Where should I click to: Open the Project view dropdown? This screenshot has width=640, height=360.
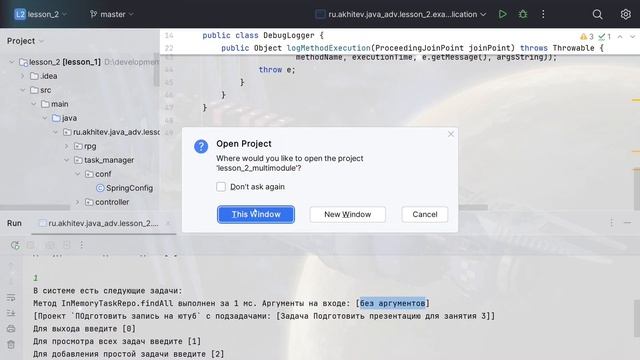click(x=41, y=41)
